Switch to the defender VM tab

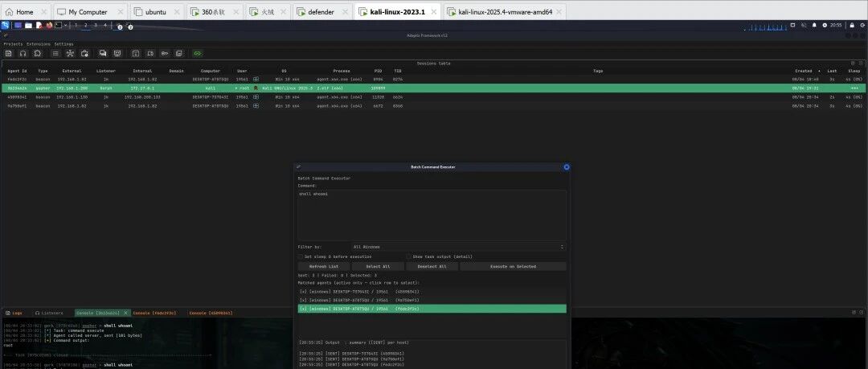[x=321, y=11]
